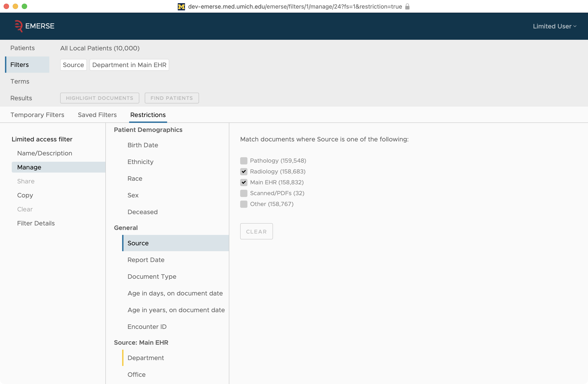Click Copy in the filter menu

[x=25, y=195]
